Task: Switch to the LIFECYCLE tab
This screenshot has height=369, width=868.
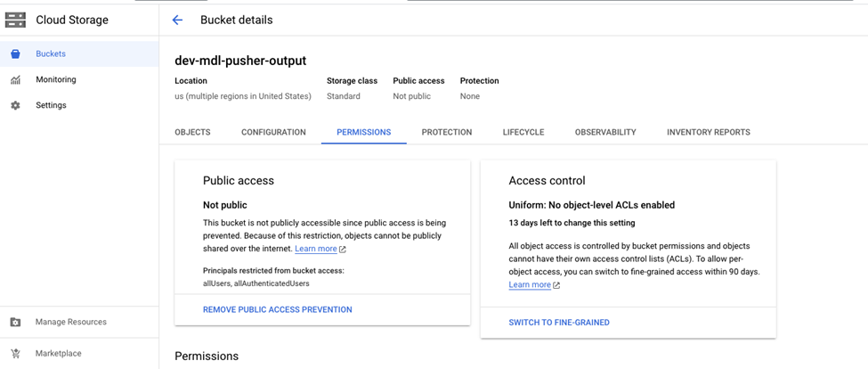Action: coord(523,133)
